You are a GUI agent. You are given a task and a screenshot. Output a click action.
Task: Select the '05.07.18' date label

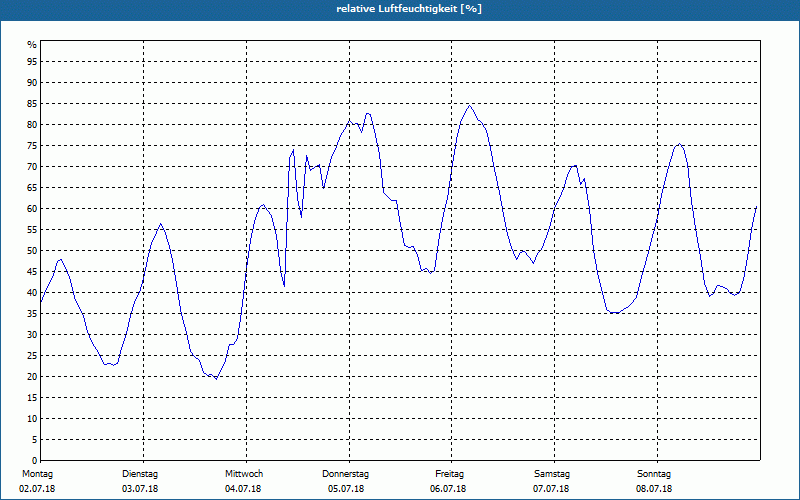[346, 489]
